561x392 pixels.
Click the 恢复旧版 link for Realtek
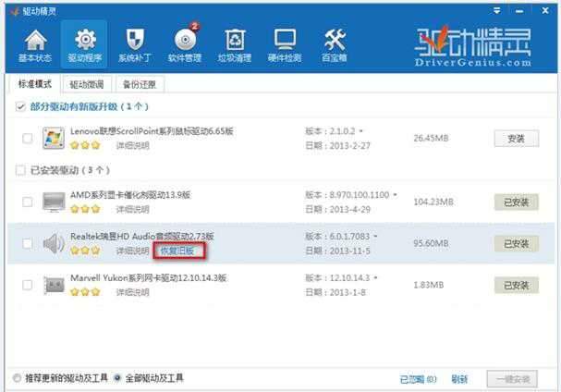177,251
